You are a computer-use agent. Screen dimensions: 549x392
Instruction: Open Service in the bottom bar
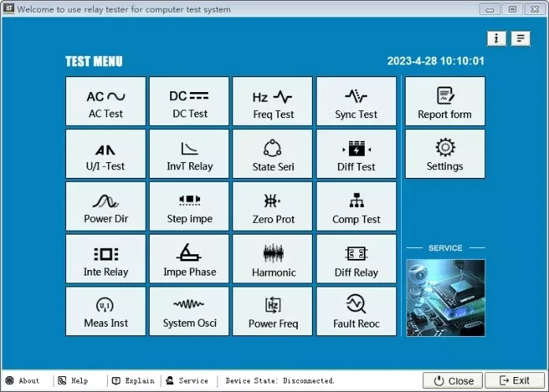[187, 380]
